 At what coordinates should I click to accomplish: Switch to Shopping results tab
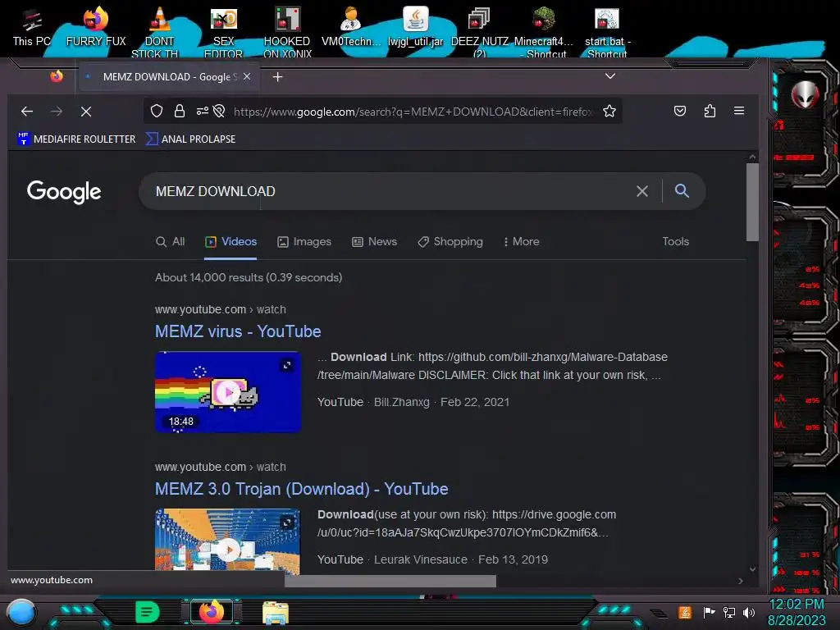(x=450, y=242)
